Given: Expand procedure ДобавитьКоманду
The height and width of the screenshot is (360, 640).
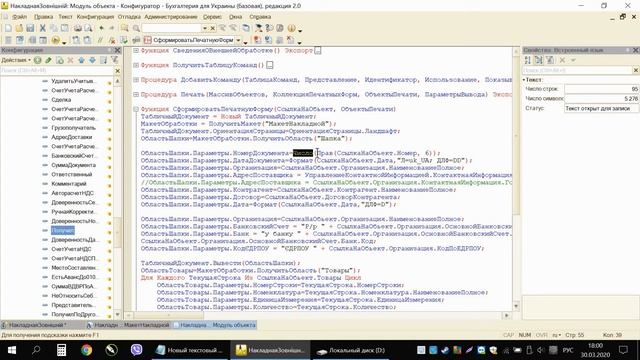Looking at the screenshot, I should (x=136, y=80).
